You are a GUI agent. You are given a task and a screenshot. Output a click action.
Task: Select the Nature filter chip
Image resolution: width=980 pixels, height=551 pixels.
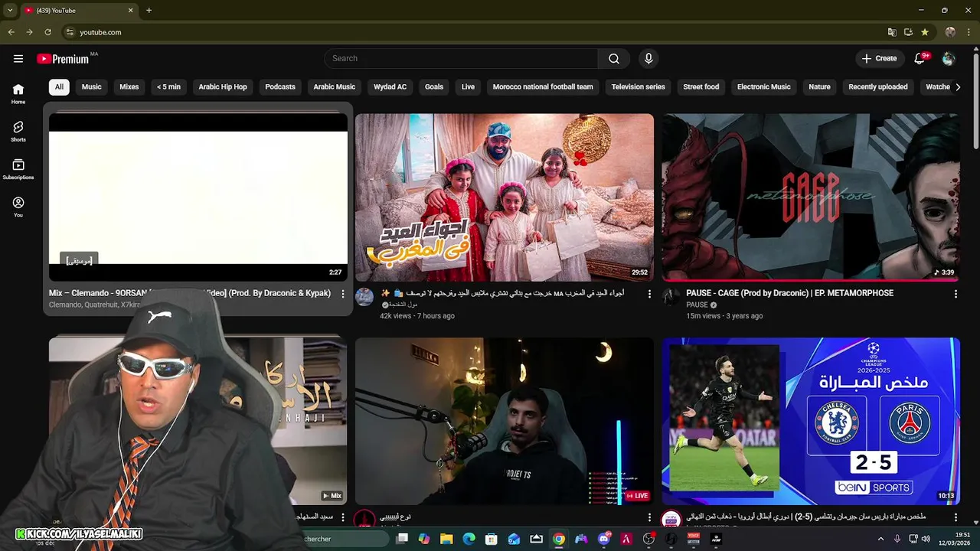[819, 86]
